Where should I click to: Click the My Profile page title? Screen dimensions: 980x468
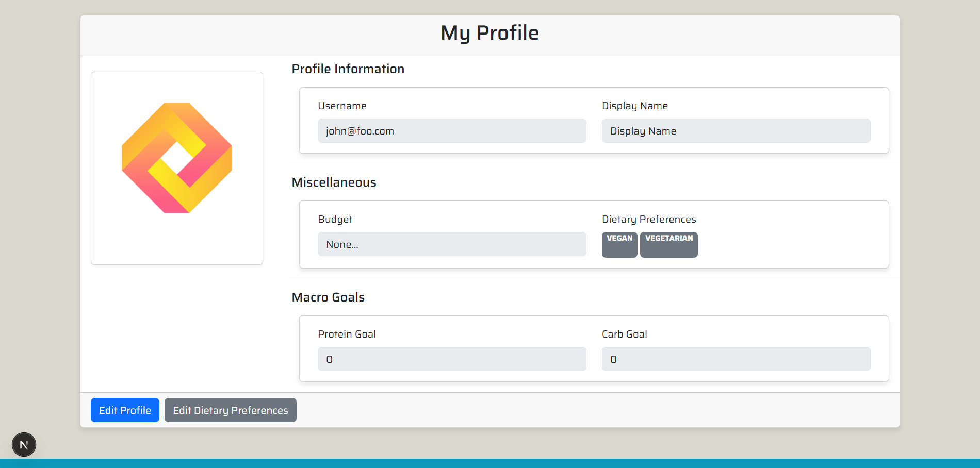[489, 32]
